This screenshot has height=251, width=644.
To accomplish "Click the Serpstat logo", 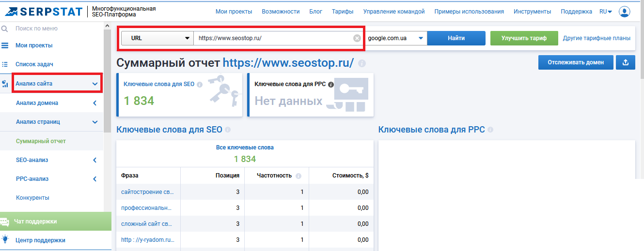I will (43, 11).
